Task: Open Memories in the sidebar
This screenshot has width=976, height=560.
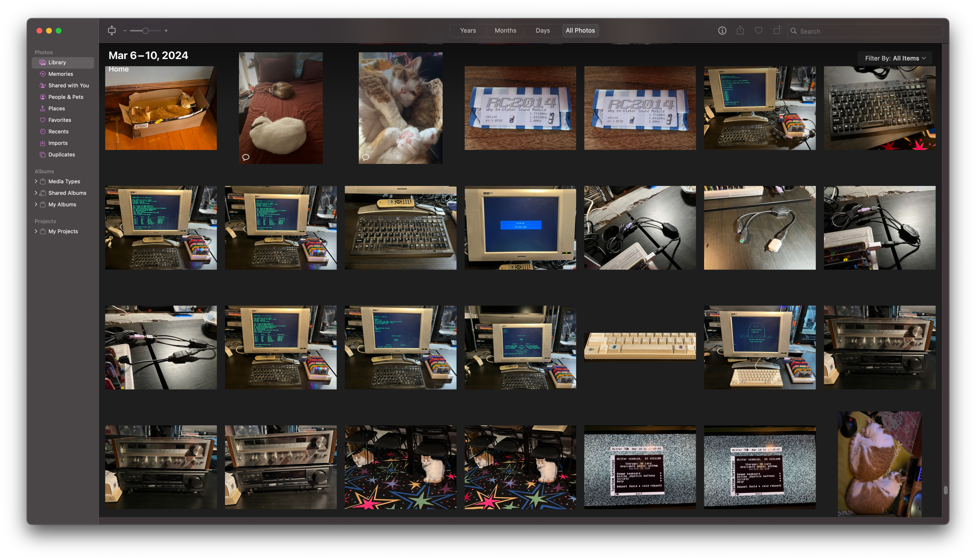Action: (60, 74)
